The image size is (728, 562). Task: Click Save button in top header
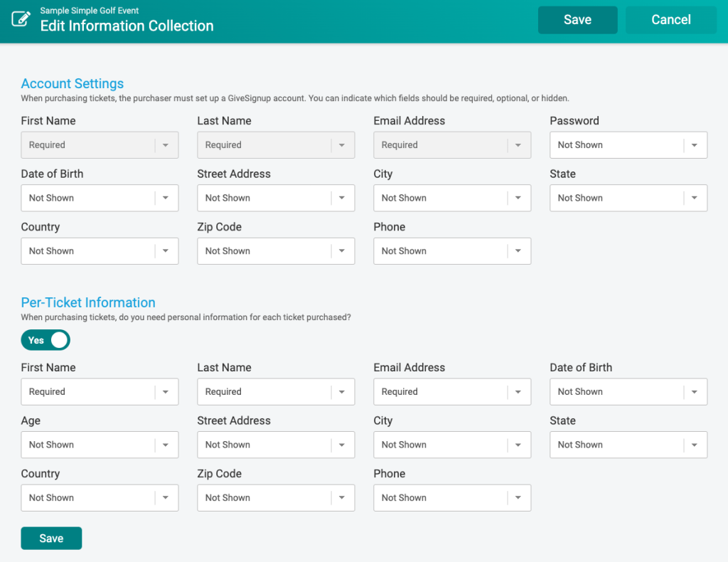click(577, 19)
